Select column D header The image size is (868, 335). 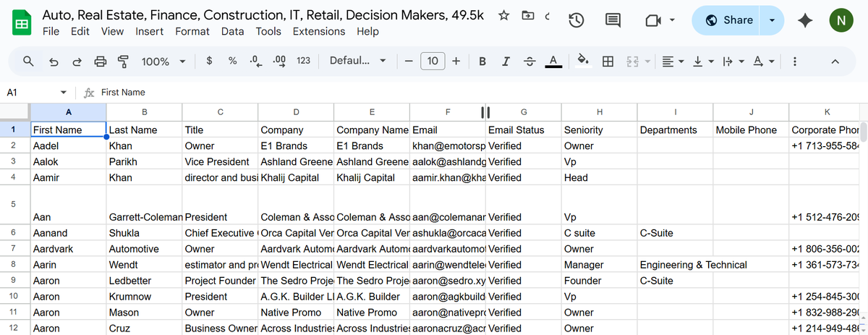tap(296, 112)
